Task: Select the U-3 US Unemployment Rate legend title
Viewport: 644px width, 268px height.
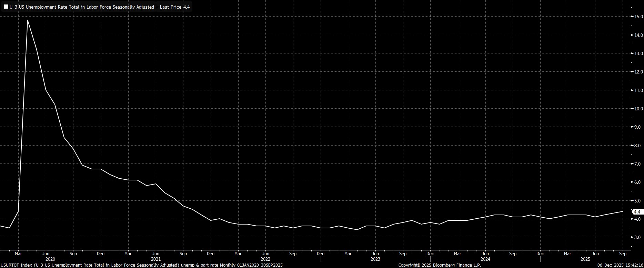Action: tap(100, 7)
